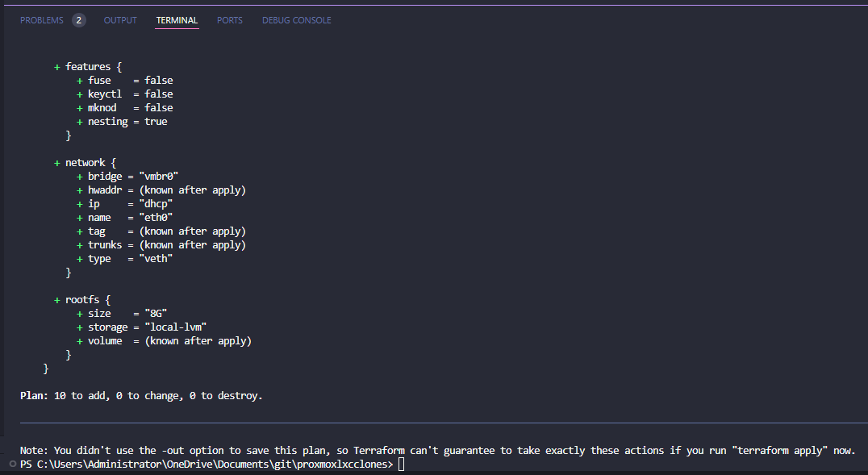Click the "vmbr0" bridge value
This screenshot has height=475, width=868.
pos(159,177)
